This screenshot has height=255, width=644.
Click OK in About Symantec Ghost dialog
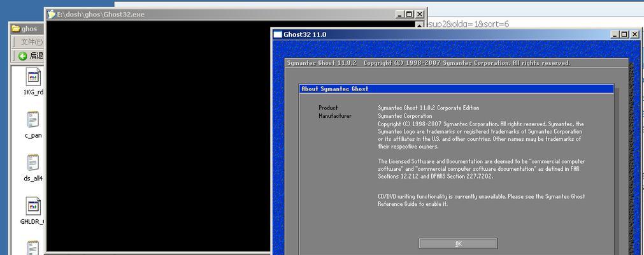pos(458,244)
